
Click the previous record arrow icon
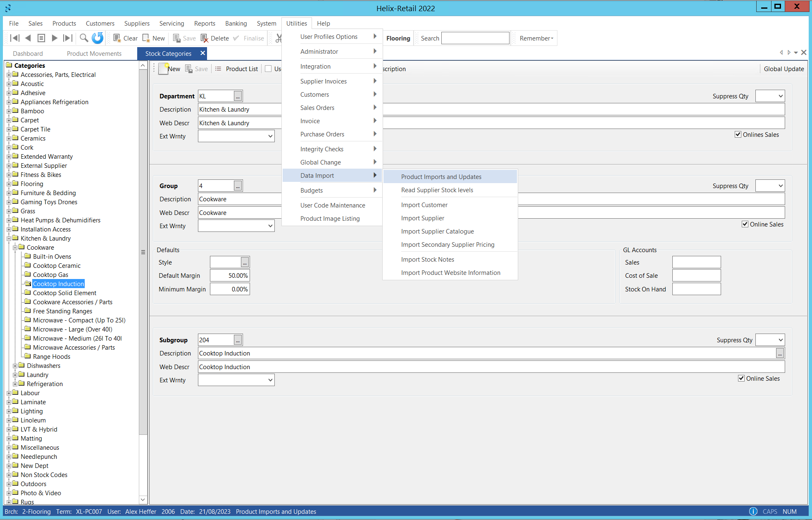(28, 38)
